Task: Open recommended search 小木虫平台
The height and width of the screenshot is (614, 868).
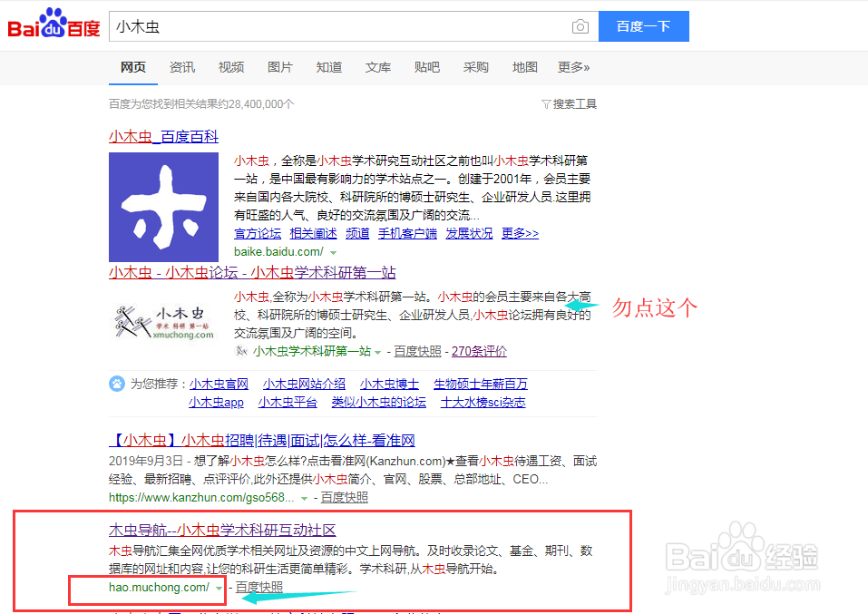Action: pyautogui.click(x=288, y=402)
